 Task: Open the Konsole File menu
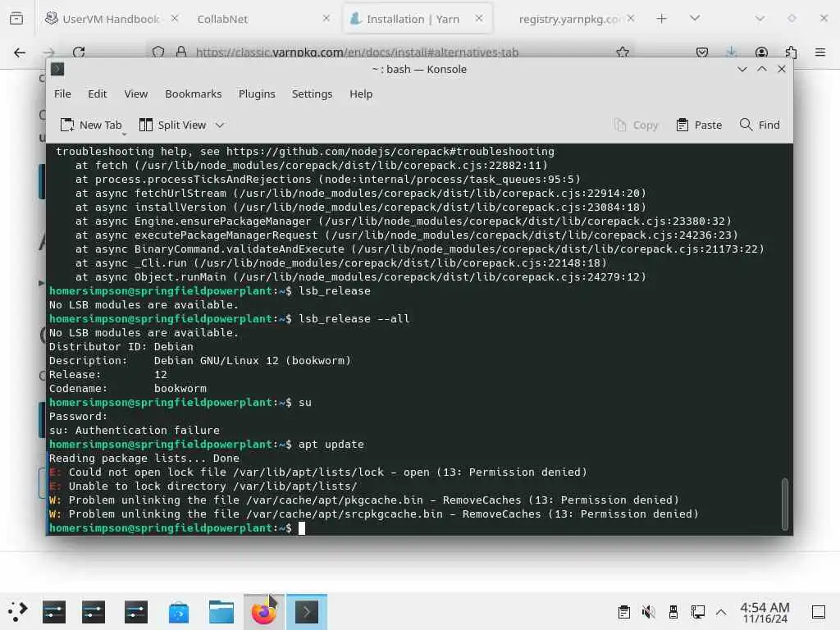click(x=62, y=94)
